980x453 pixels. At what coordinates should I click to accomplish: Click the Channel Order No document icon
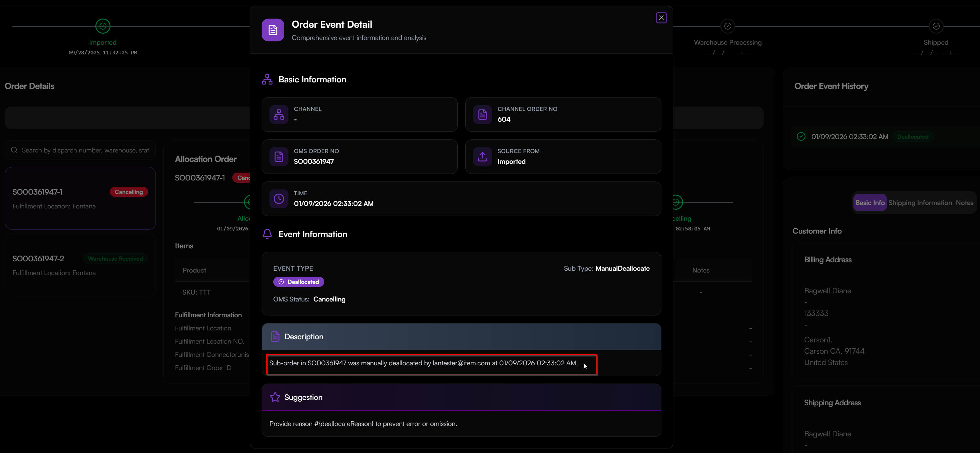pyautogui.click(x=482, y=114)
